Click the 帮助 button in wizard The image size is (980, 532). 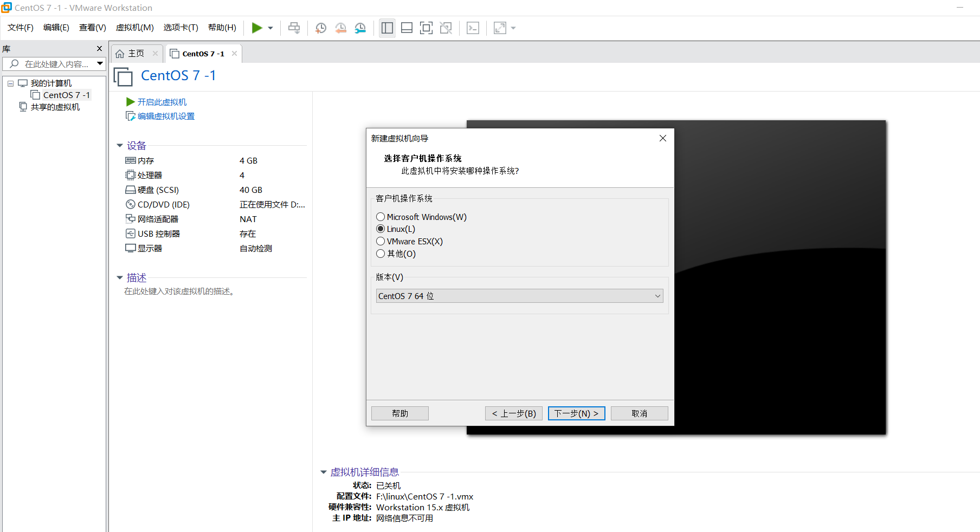400,413
